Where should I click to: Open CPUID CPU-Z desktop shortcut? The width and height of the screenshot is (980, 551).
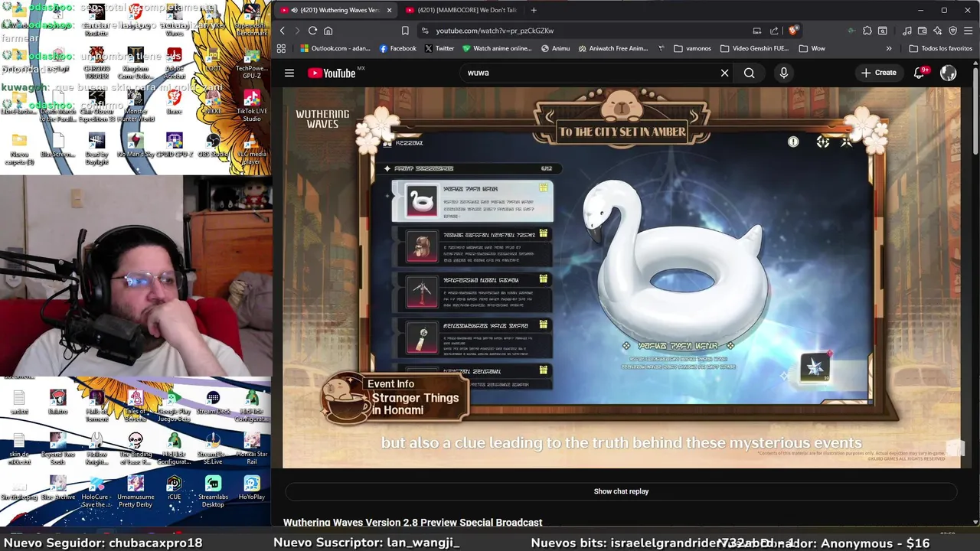pyautogui.click(x=175, y=143)
